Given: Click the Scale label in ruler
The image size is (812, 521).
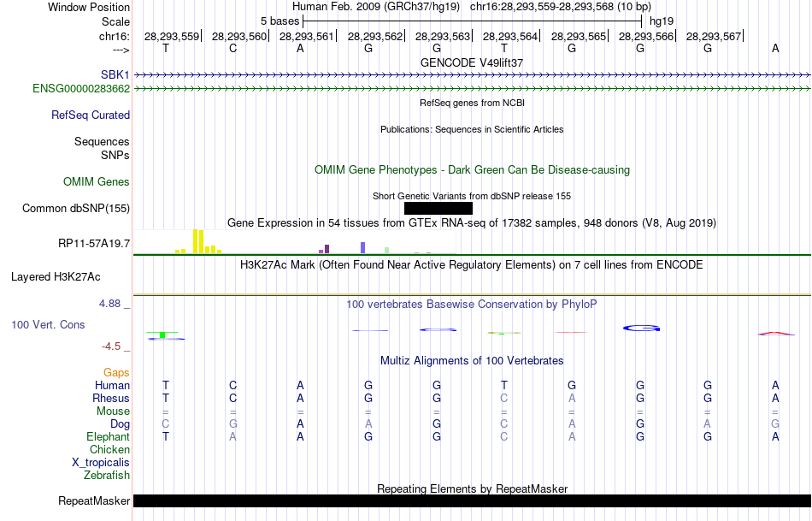Looking at the screenshot, I should (116, 21).
